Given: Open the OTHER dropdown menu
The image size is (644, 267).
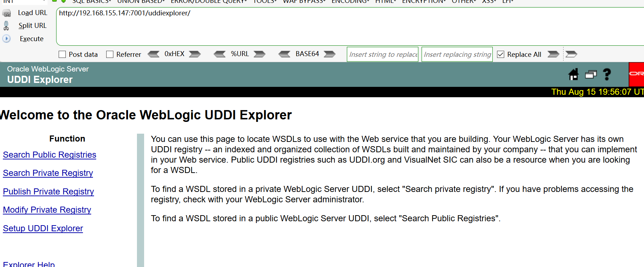Looking at the screenshot, I should [464, 2].
